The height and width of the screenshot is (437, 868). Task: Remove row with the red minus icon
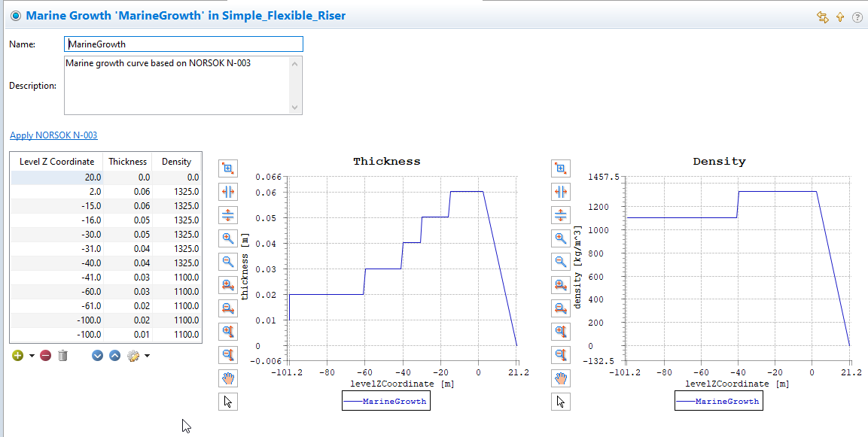click(x=46, y=355)
